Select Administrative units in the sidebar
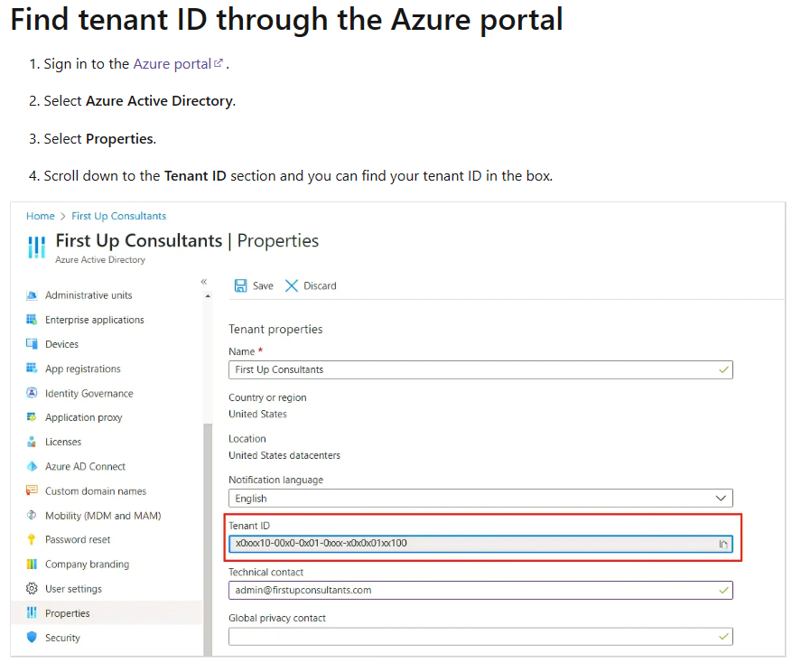 click(x=88, y=294)
